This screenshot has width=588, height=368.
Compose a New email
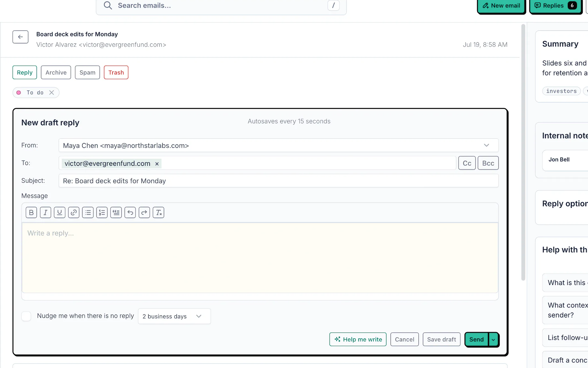point(501,6)
